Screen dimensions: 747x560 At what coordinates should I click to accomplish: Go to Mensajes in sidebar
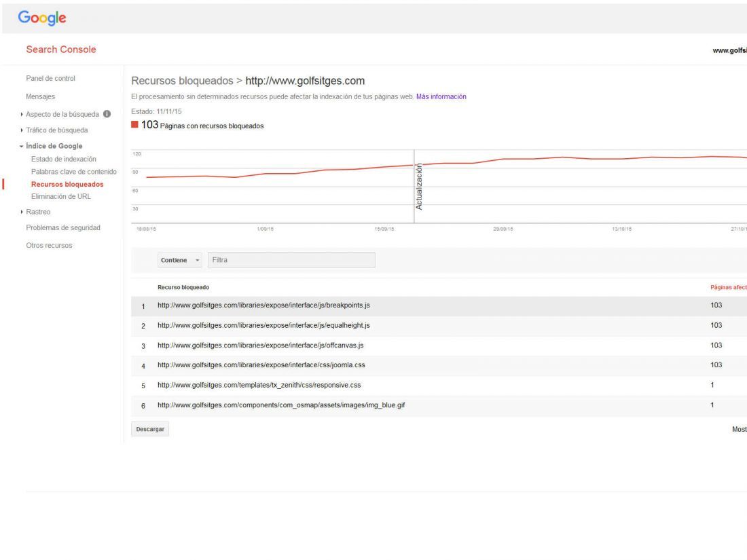click(41, 96)
